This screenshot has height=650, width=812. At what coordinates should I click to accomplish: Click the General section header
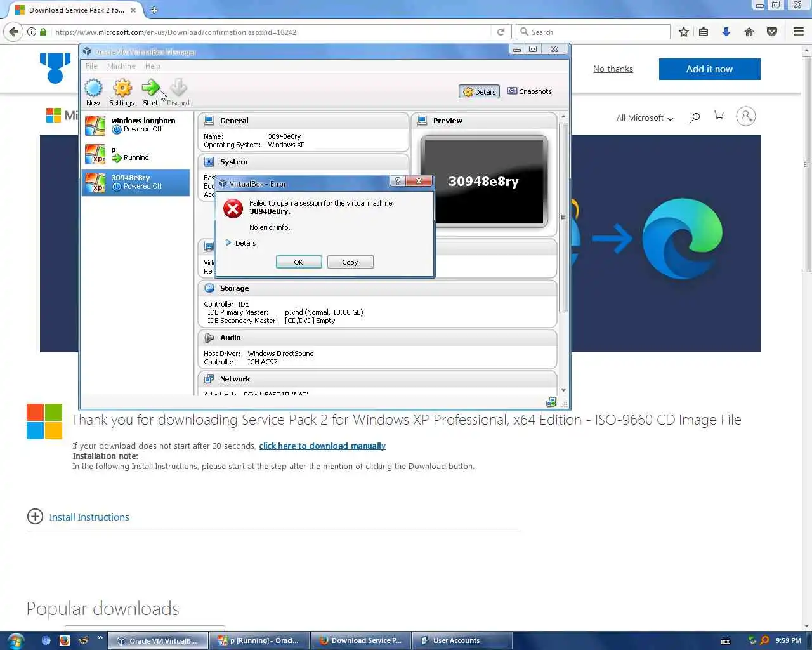click(303, 121)
